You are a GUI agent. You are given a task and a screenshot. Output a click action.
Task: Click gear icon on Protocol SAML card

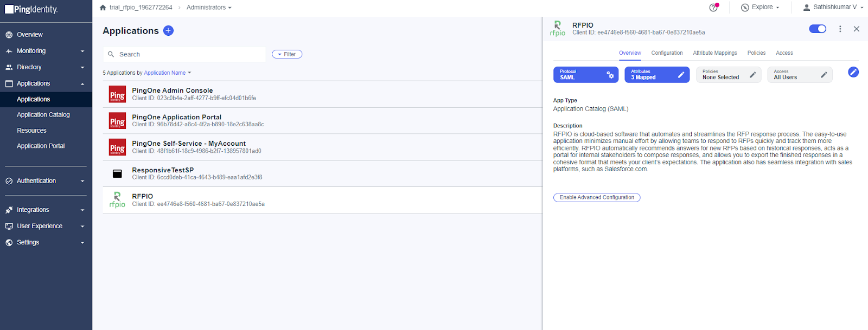pyautogui.click(x=610, y=75)
